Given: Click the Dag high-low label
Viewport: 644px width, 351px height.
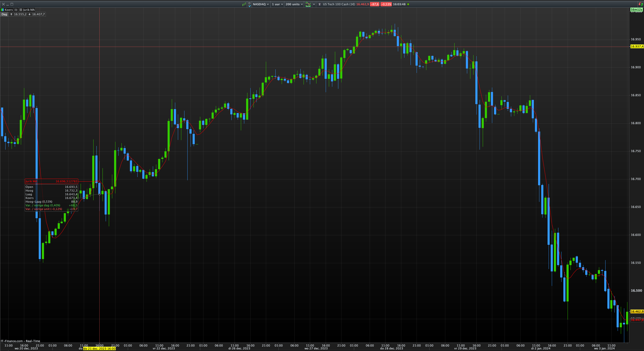Looking at the screenshot, I should pyautogui.click(x=4, y=14).
